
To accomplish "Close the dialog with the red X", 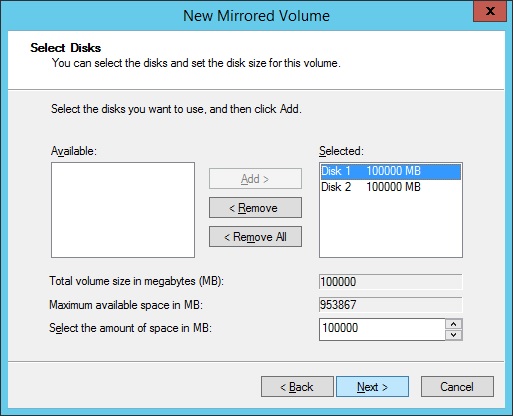I will point(490,11).
